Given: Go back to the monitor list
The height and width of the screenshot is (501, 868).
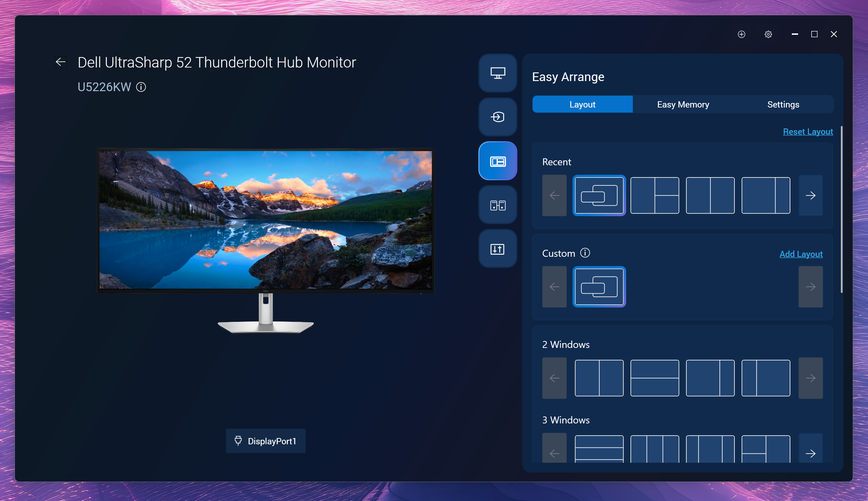Looking at the screenshot, I should (x=61, y=62).
